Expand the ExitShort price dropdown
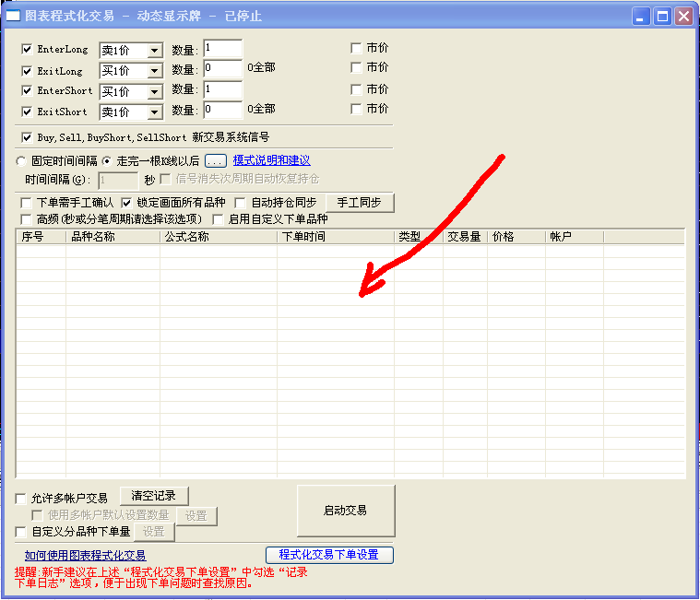700x600 pixels. point(154,112)
